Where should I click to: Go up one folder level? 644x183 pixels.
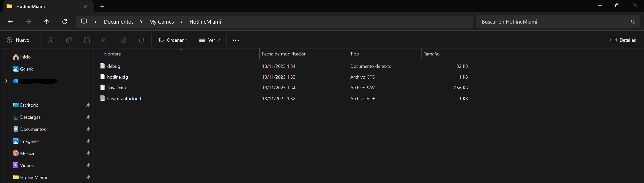pos(46,22)
